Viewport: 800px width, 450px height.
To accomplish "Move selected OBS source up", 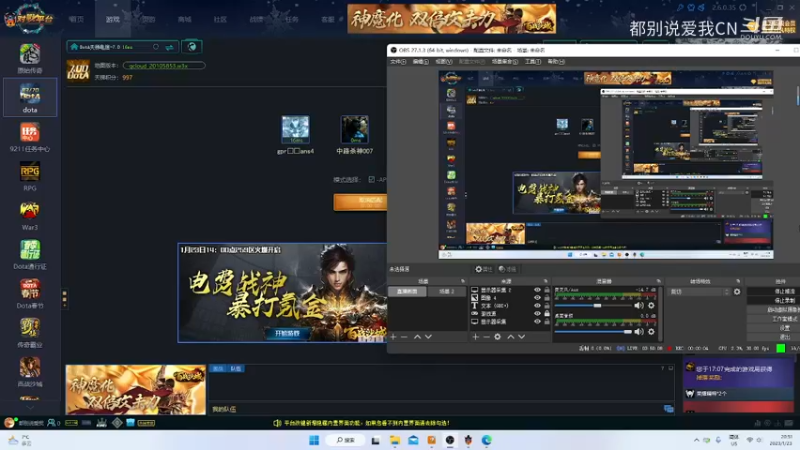I will pos(511,337).
